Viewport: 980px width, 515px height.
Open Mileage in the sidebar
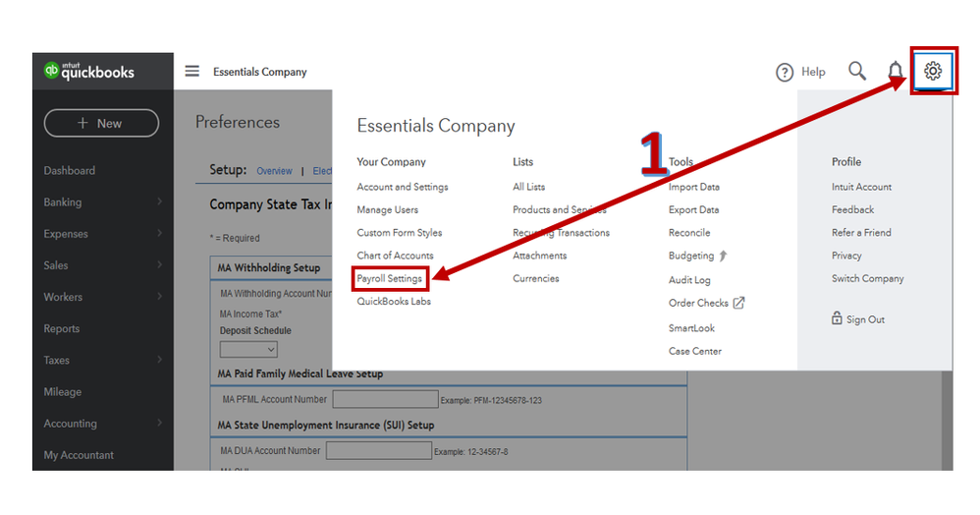click(63, 392)
